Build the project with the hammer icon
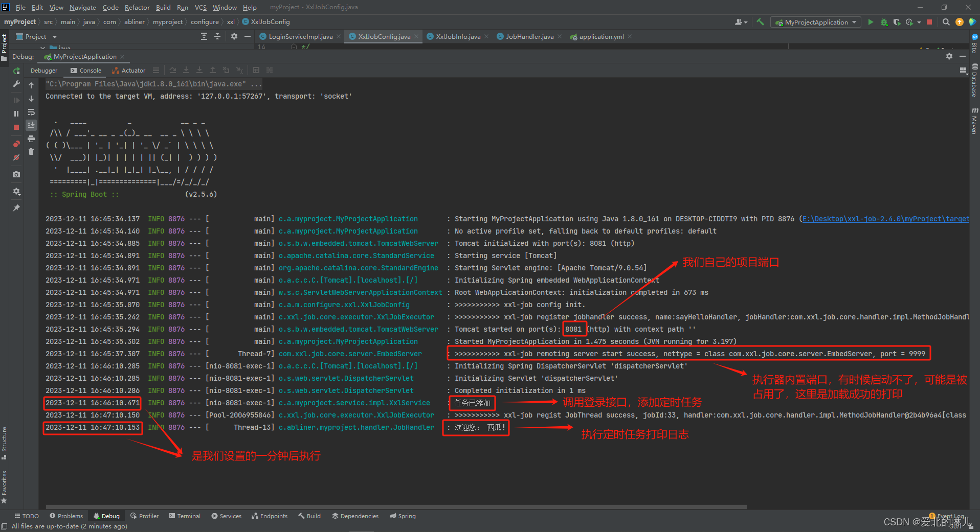 point(760,22)
